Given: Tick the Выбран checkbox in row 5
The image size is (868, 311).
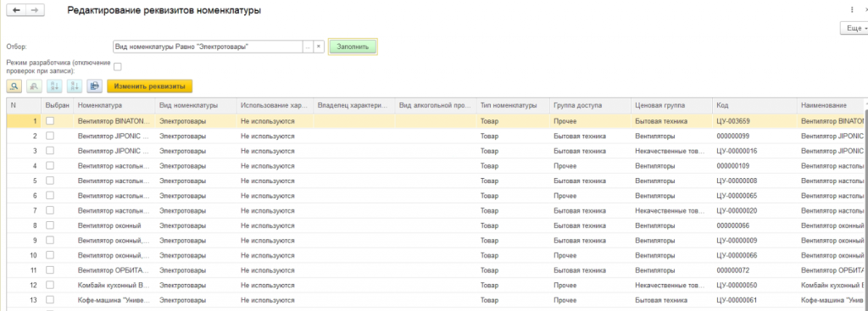Looking at the screenshot, I should click(50, 180).
